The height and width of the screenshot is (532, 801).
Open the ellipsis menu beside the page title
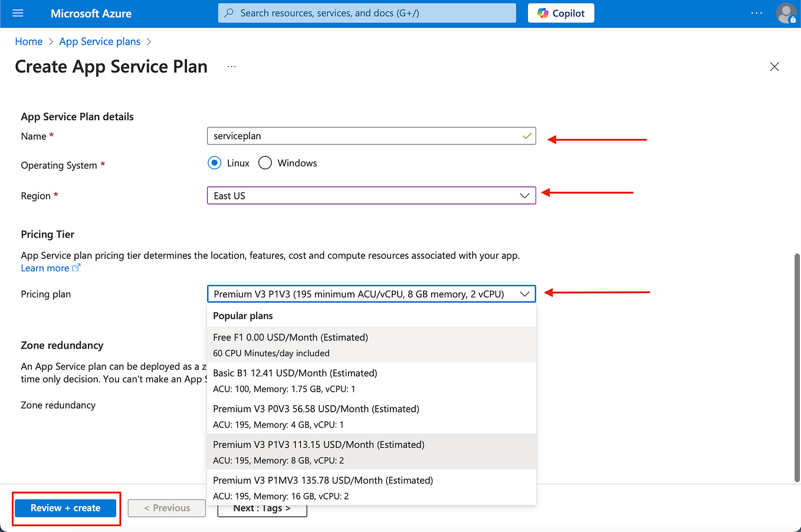pos(231,66)
